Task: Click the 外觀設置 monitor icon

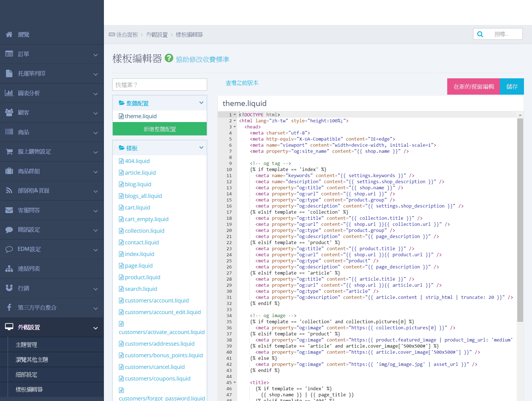Action: 9,327
